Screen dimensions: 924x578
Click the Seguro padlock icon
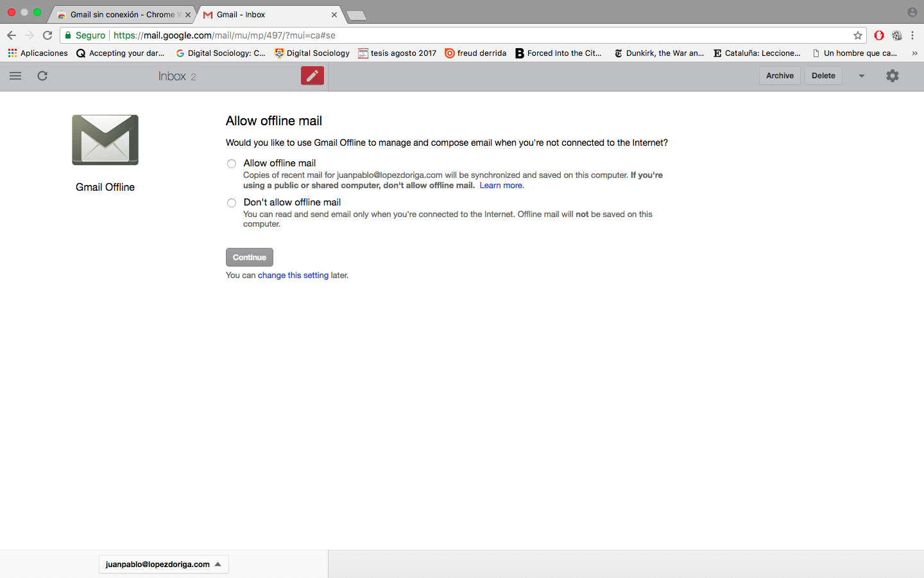coord(68,35)
